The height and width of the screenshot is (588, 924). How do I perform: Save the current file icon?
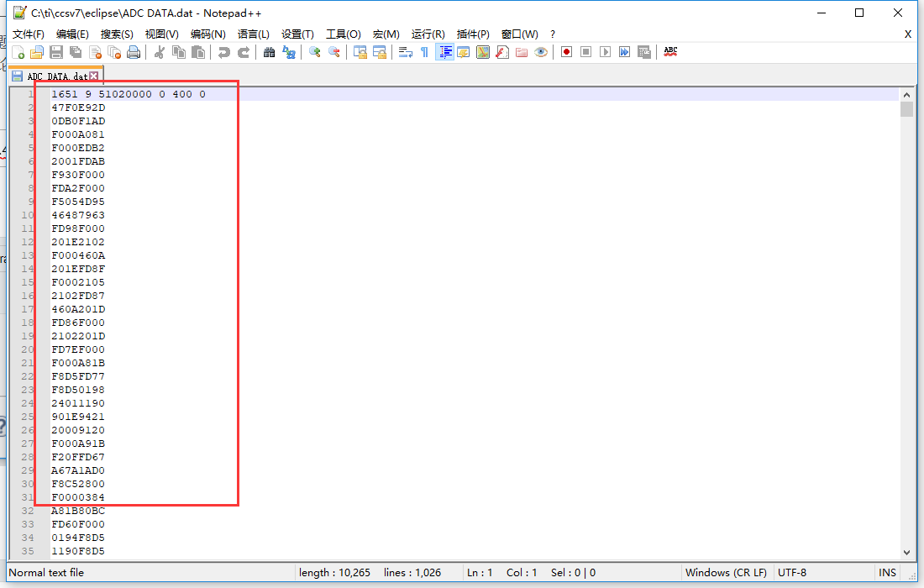(56, 52)
